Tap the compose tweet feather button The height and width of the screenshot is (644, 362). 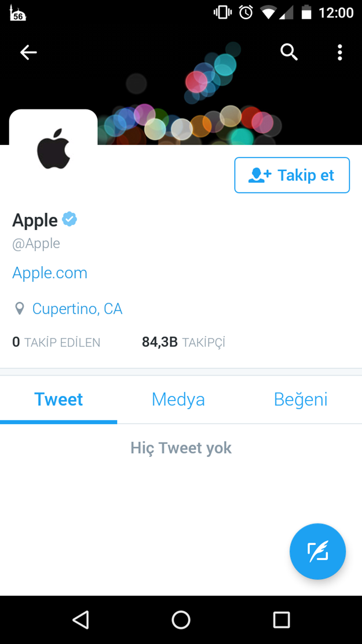tap(317, 551)
